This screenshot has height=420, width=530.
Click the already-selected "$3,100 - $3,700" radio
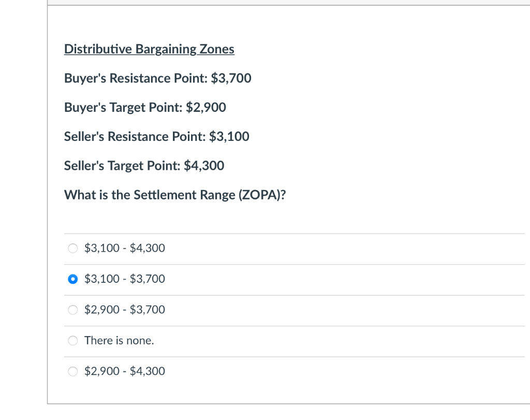pyautogui.click(x=73, y=279)
